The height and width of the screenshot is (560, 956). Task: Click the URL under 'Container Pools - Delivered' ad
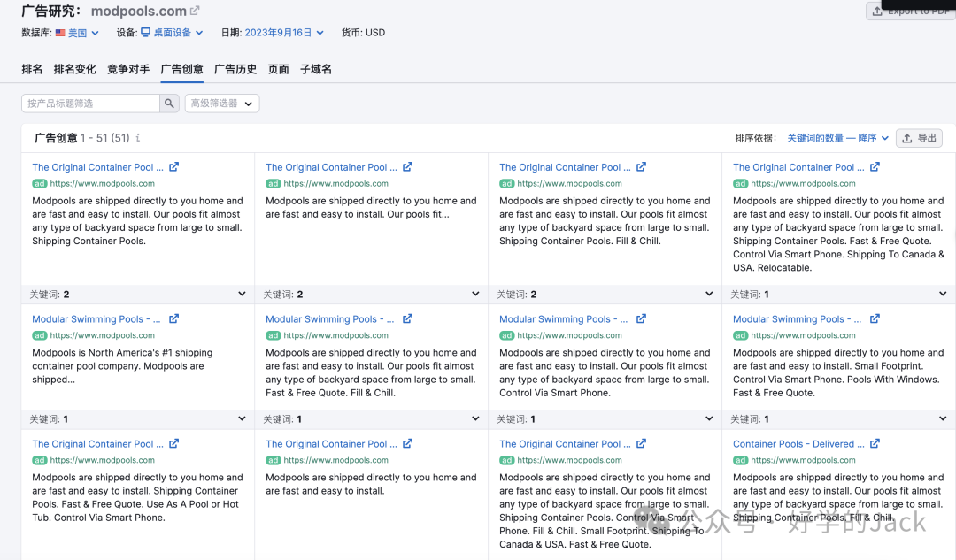(803, 460)
